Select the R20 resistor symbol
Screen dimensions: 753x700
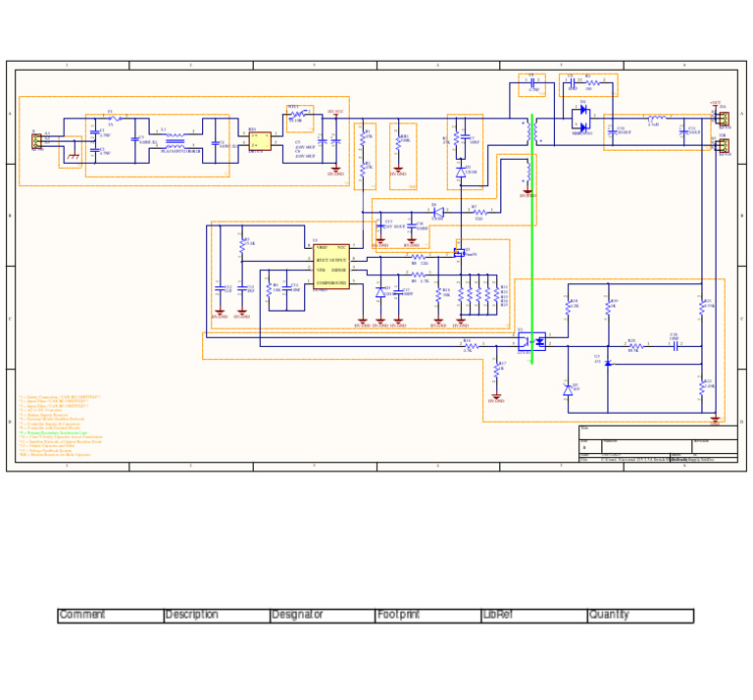635,346
